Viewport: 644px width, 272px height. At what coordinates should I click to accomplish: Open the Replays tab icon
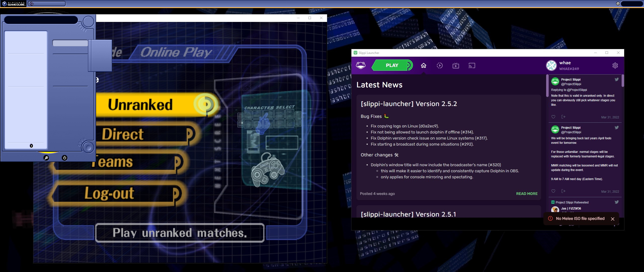pyautogui.click(x=439, y=66)
